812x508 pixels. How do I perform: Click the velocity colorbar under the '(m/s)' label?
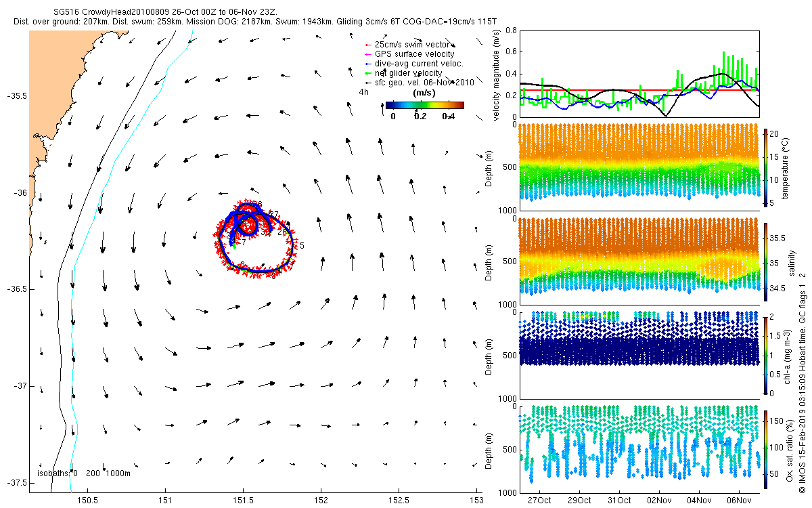click(424, 106)
